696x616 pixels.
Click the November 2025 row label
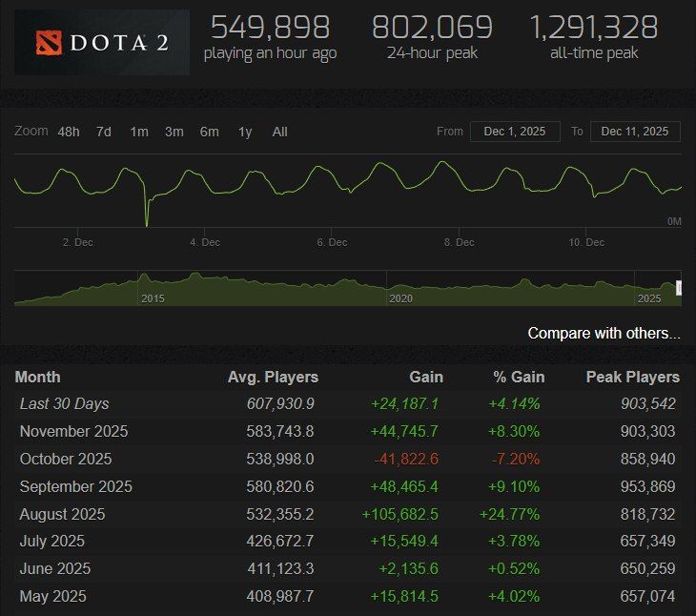[x=73, y=431]
